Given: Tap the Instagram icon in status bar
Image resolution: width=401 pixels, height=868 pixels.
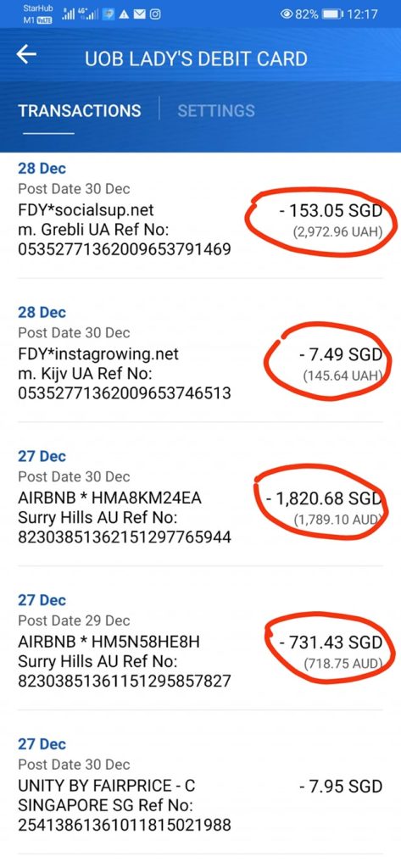Looking at the screenshot, I should [x=155, y=15].
